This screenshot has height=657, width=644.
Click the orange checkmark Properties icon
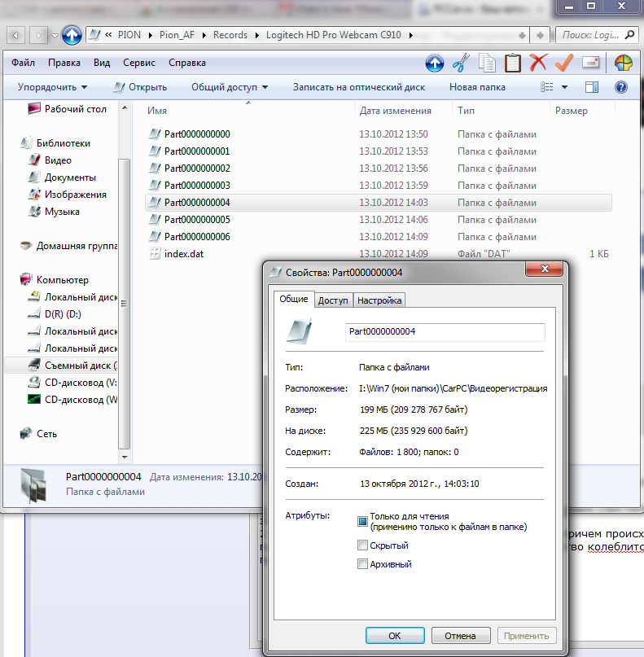[563, 63]
